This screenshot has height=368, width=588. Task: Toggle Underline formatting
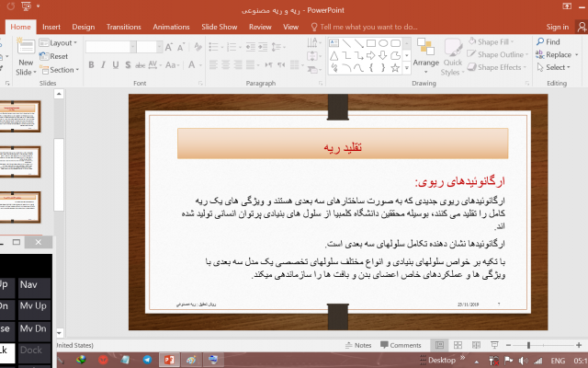click(x=116, y=65)
